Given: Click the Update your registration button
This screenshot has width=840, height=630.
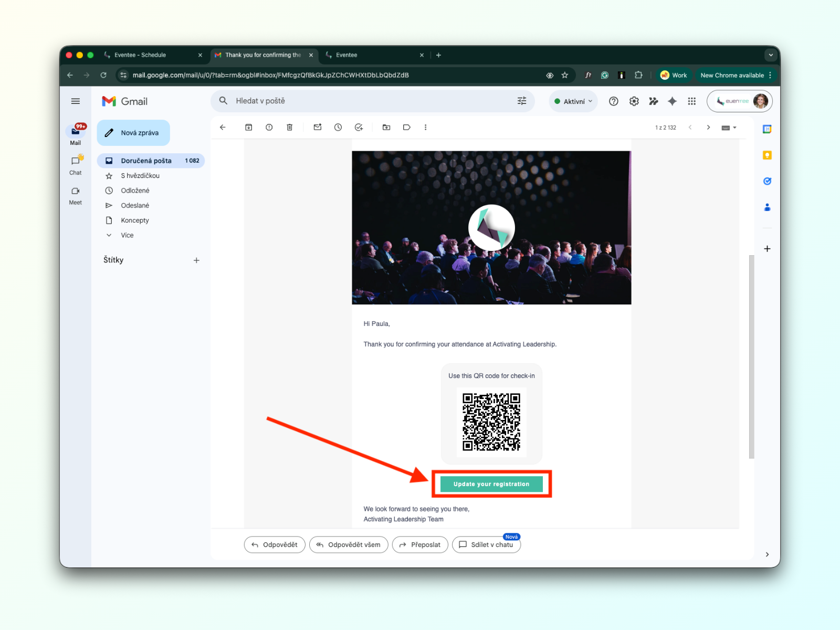Looking at the screenshot, I should [491, 484].
